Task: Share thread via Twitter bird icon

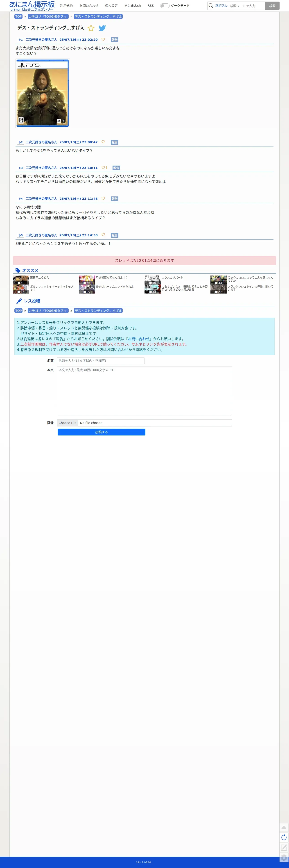Action: 102,28
